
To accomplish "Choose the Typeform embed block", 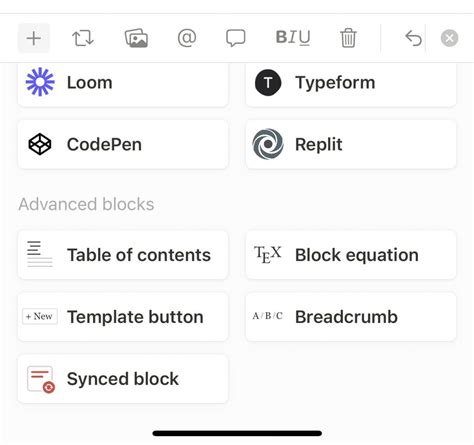I will tap(351, 83).
